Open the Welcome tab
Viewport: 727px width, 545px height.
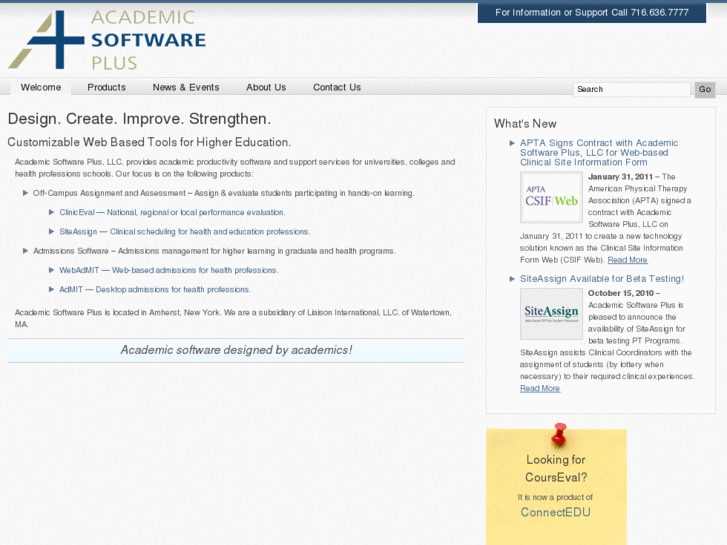tap(41, 87)
